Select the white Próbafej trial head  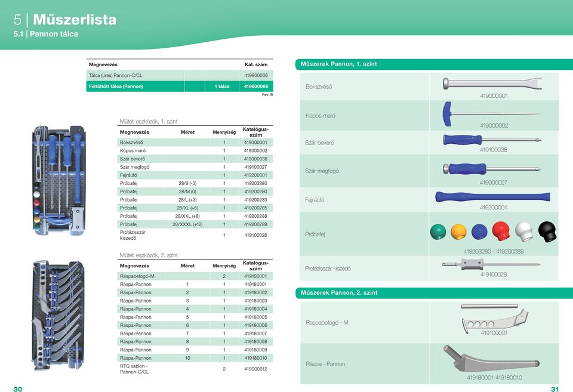tap(524, 232)
